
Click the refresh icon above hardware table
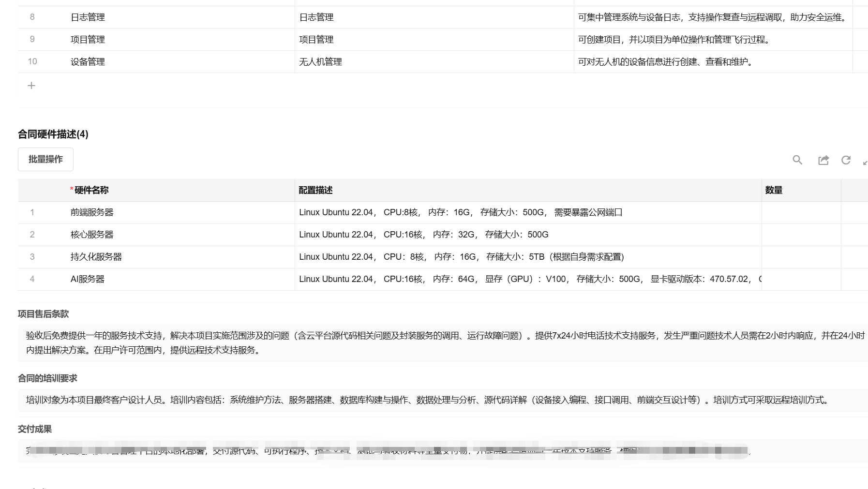tap(846, 160)
